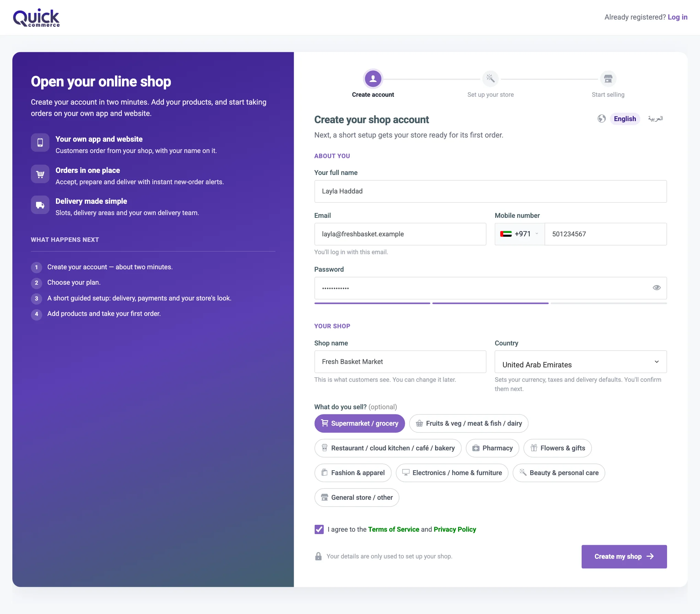Screen dimensions: 700x614
Task: Open the Privacy Policy link
Action: point(455,529)
